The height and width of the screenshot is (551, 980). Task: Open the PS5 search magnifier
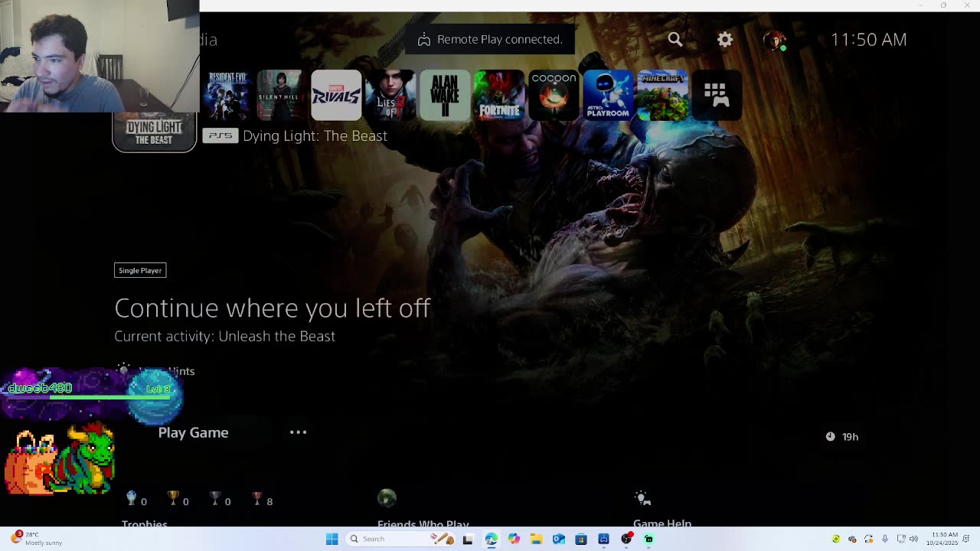click(675, 39)
